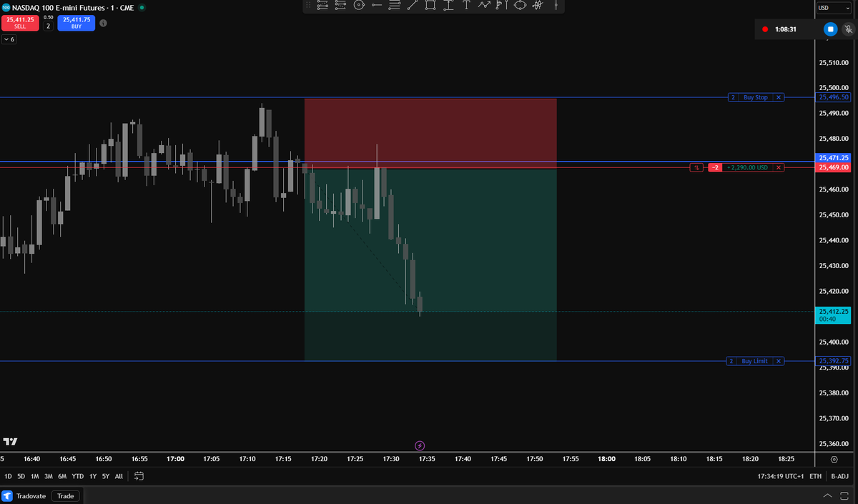
Task: Switch to the 3M date range
Action: tap(49, 476)
